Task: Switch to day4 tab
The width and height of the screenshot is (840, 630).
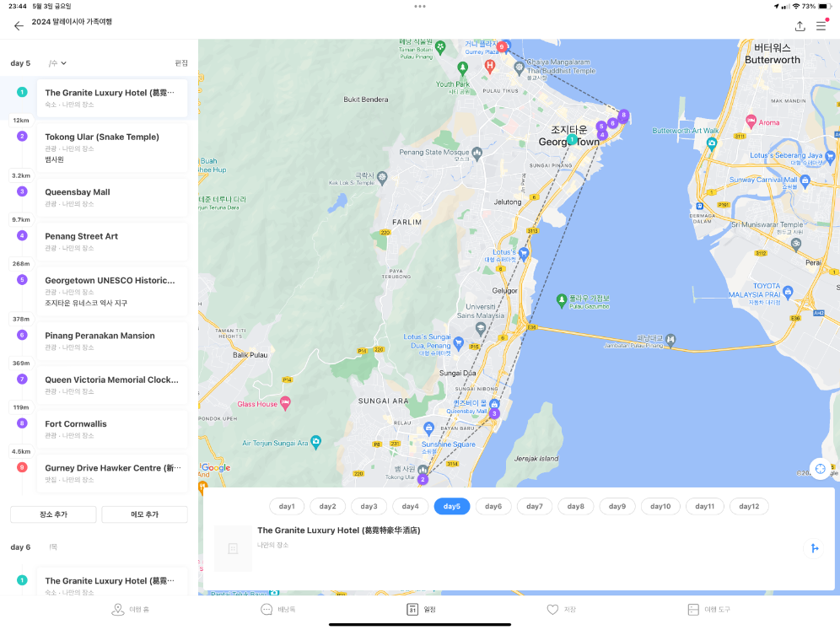Action: pos(411,506)
